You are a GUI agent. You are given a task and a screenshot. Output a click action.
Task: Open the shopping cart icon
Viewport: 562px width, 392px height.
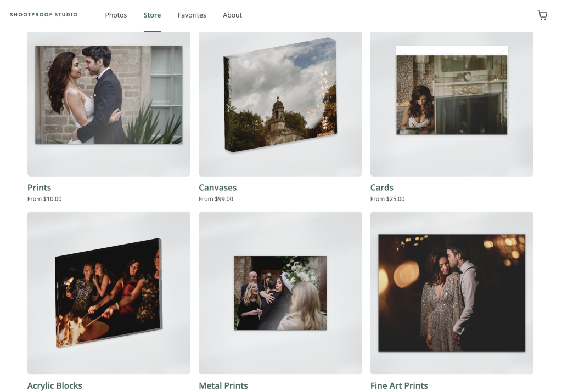pyautogui.click(x=542, y=15)
